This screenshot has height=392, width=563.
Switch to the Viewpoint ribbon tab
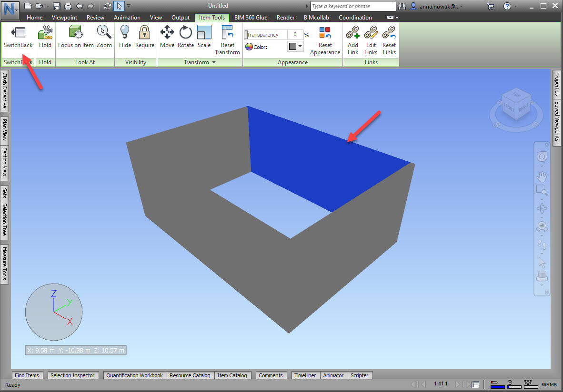pyautogui.click(x=64, y=18)
